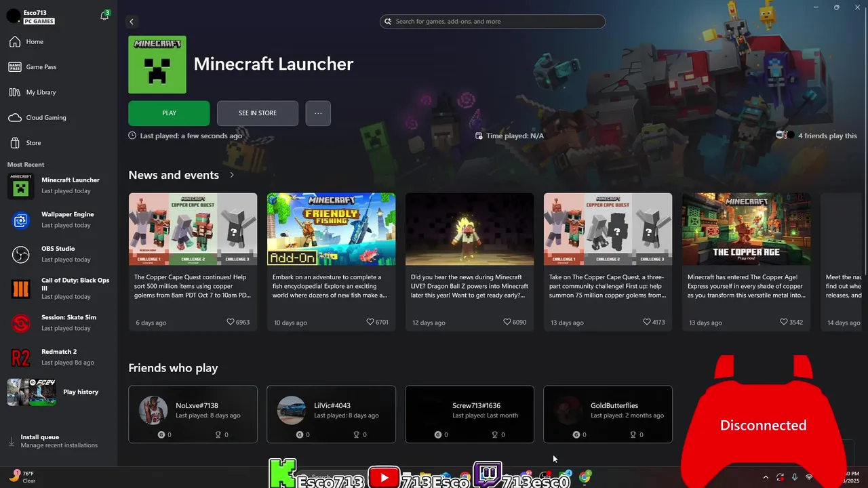The height and width of the screenshot is (488, 868).
Task: Show hidden icons chevron in system tray
Action: click(766, 477)
